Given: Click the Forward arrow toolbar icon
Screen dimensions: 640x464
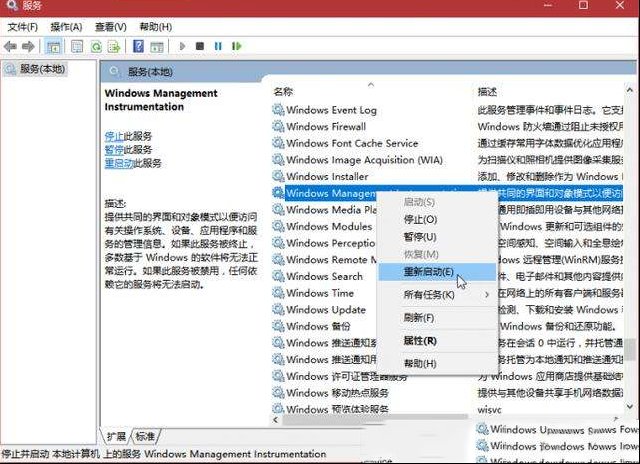Looking at the screenshot, I should (28, 47).
